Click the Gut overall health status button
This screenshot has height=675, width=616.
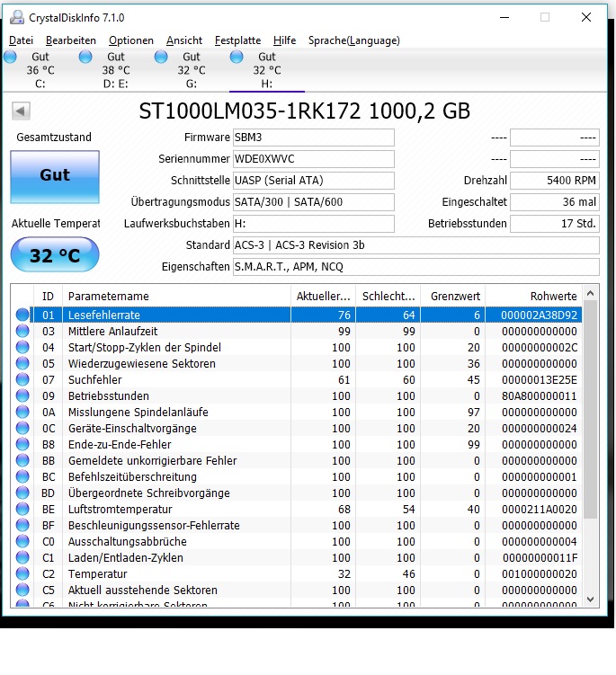(x=55, y=176)
